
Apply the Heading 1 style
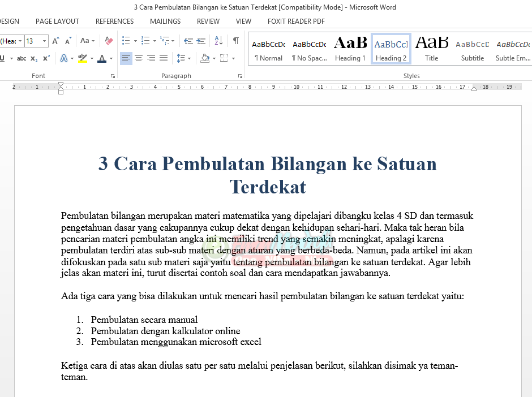tap(350, 48)
